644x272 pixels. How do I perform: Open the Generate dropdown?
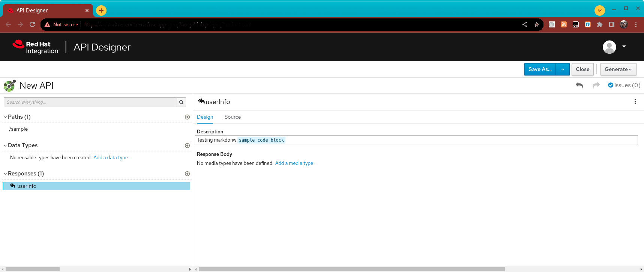click(x=618, y=69)
